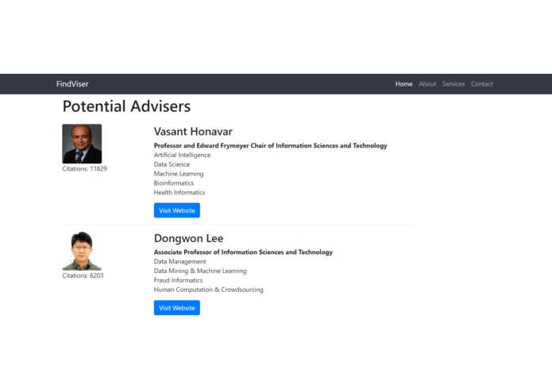The height and width of the screenshot is (392, 552).
Task: Click Honavar's Machine Learning interest
Action: (179, 174)
